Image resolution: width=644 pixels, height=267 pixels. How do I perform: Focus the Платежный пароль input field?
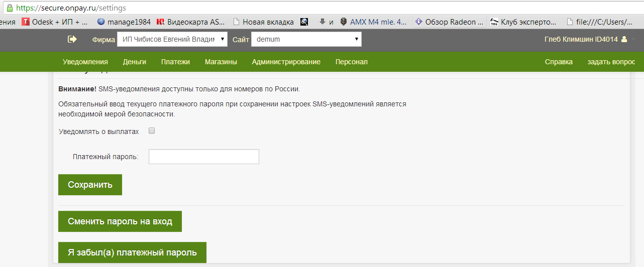click(203, 157)
